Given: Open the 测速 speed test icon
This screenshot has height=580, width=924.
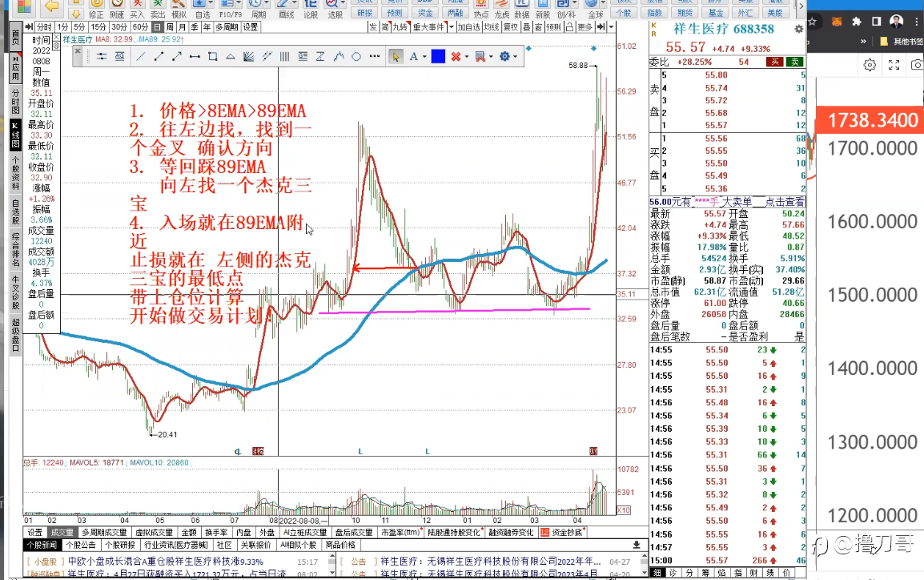Looking at the screenshot, I should click(x=117, y=9).
